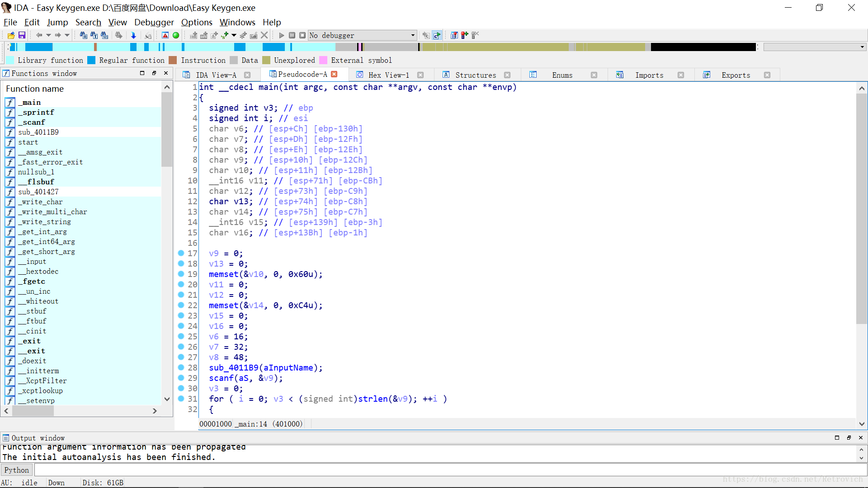The height and width of the screenshot is (488, 868).
Task: Close the IDA View-A tab
Action: tap(247, 75)
